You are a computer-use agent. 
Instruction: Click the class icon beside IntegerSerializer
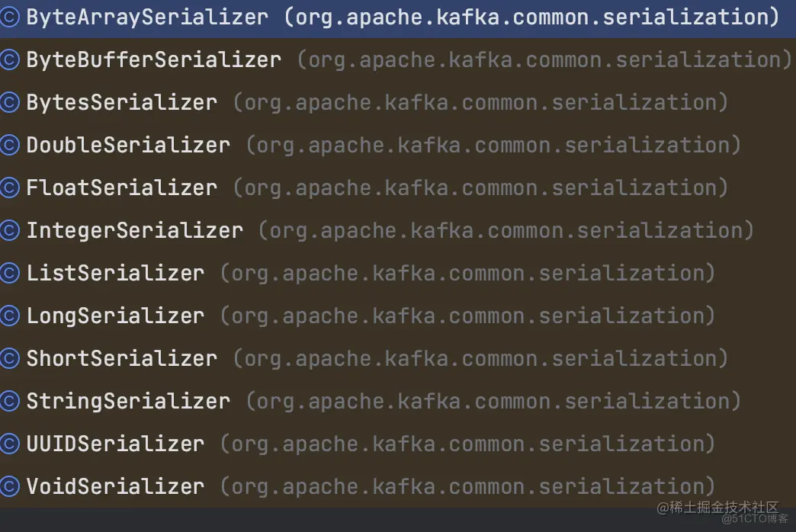[9, 230]
